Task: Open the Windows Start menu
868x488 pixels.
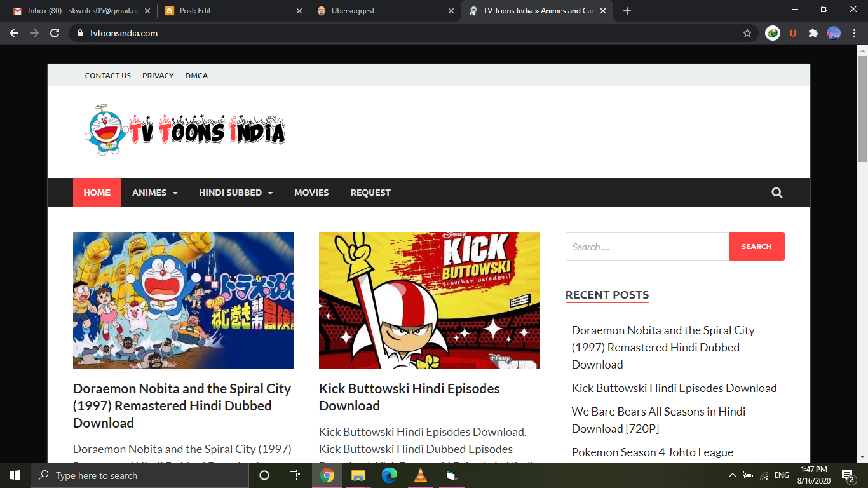Action: pyautogui.click(x=15, y=475)
